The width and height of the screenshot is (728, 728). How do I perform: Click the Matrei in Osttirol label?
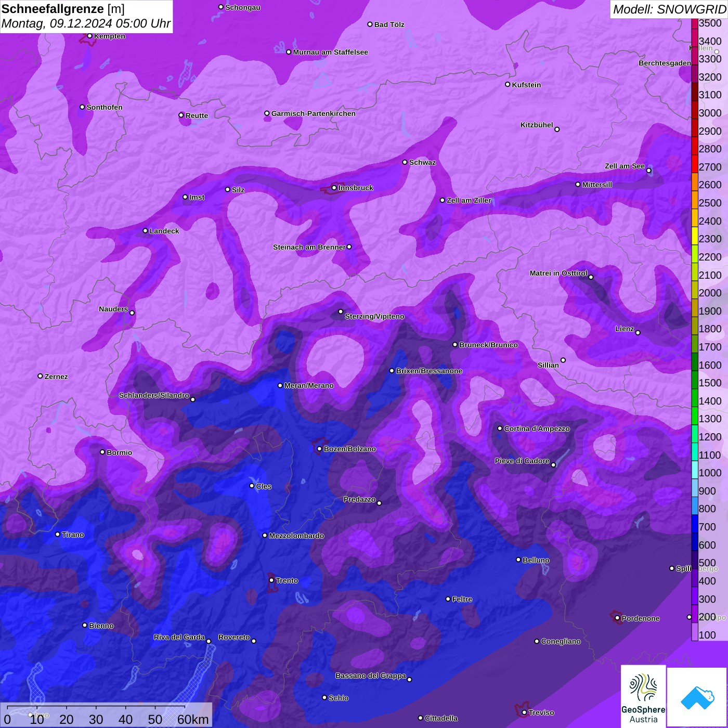[558, 273]
